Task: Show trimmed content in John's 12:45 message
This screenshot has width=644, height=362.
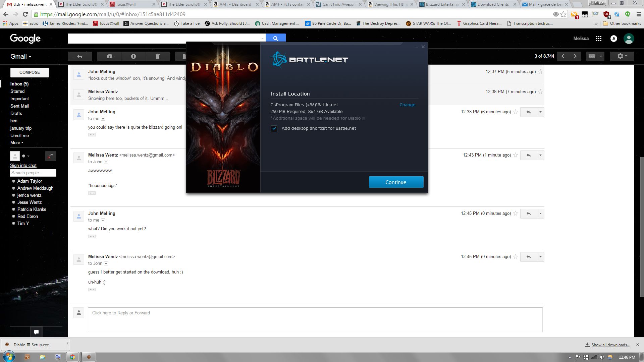Action: [x=92, y=237]
